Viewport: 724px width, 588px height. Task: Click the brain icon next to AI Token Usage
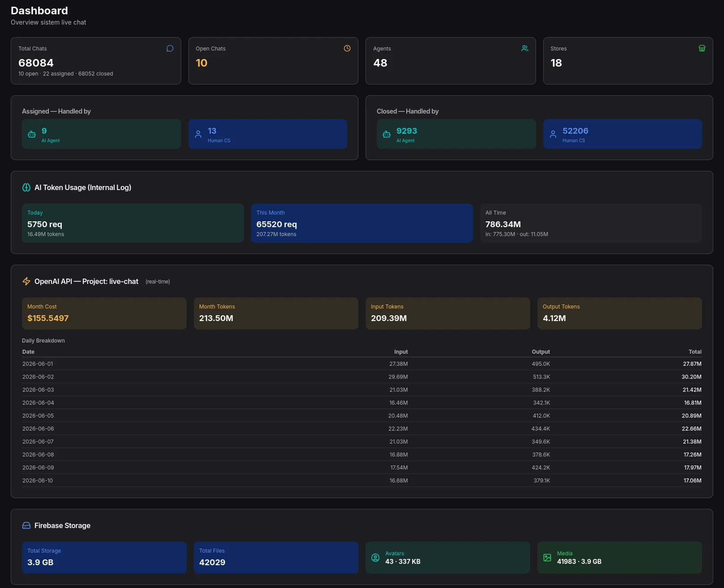pos(26,187)
